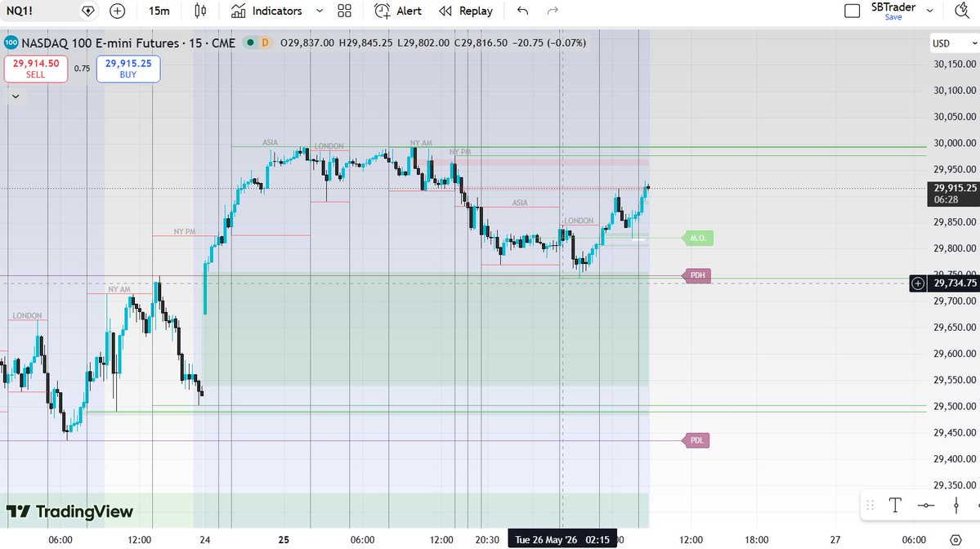The image size is (980, 549).
Task: Redo the last chart action
Action: coord(553,11)
